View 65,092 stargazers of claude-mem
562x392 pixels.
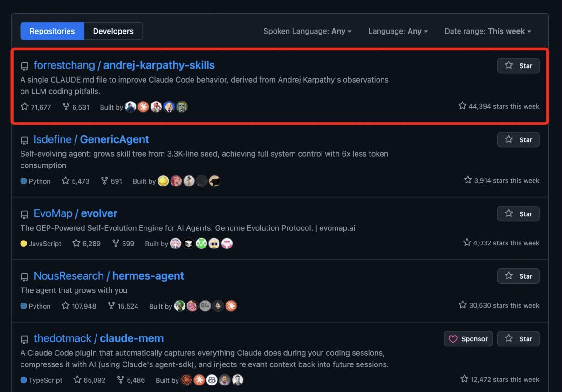(x=89, y=380)
